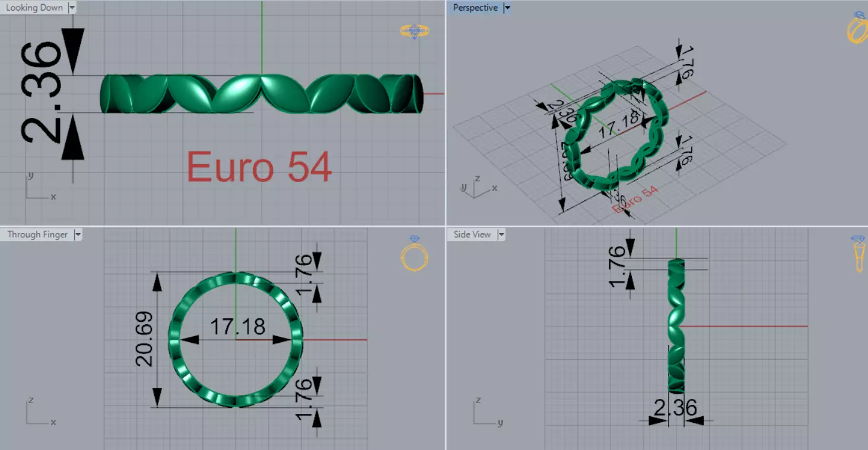868x450 pixels.
Task: Click the front-view ring icon in Through Finger
Action: tap(414, 253)
